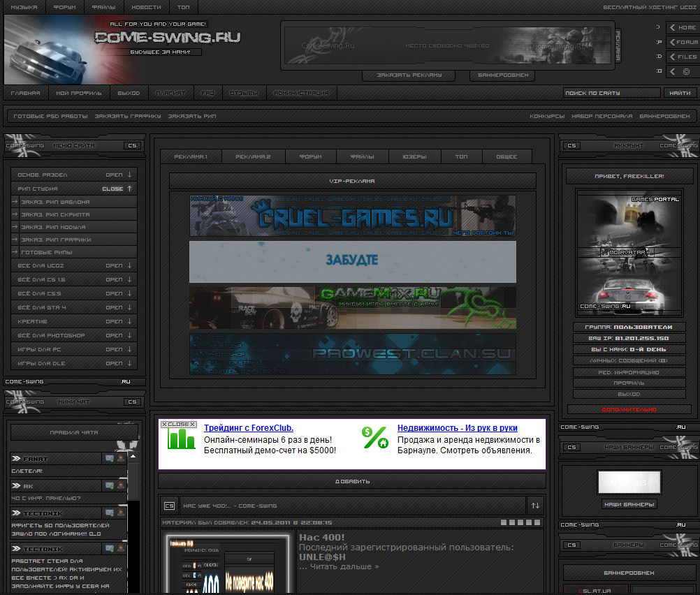This screenshot has height=595, width=700.
Task: Click the message icon next to FANAT
Action: click(x=110, y=458)
